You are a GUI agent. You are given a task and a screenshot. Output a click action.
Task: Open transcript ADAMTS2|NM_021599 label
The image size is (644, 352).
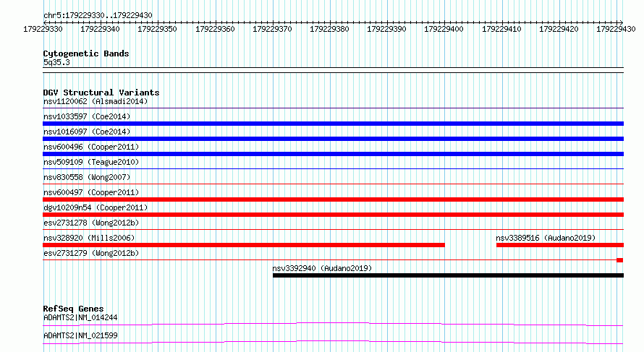point(80,335)
